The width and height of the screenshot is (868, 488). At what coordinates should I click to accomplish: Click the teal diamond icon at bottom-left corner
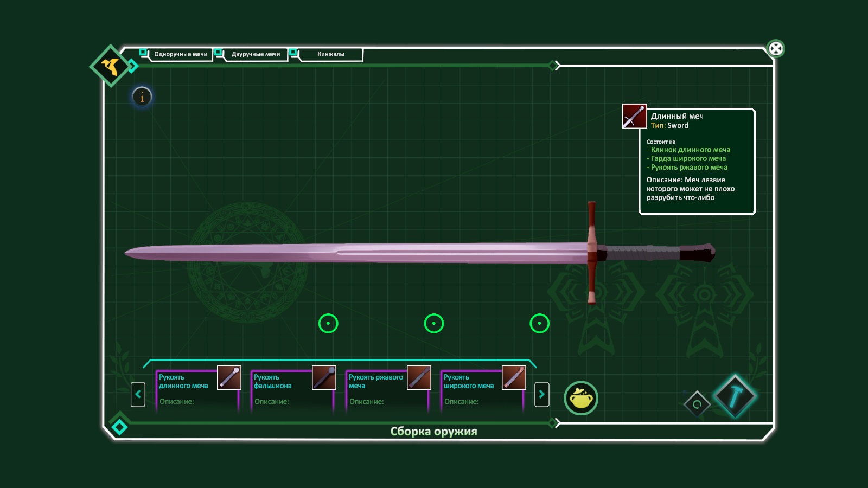119,427
